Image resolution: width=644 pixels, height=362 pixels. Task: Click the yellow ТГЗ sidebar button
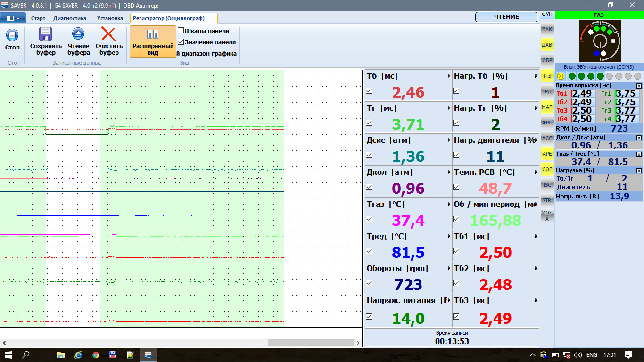547,75
